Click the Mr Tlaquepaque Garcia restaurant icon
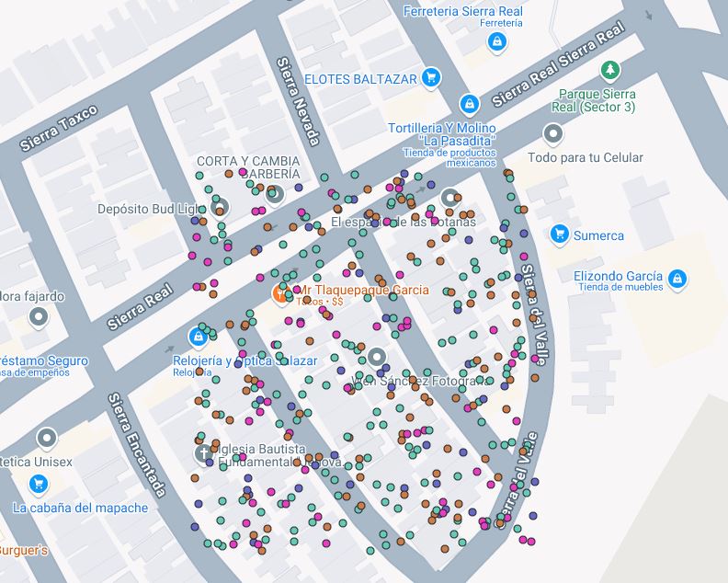728x583 pixels. pos(280,293)
